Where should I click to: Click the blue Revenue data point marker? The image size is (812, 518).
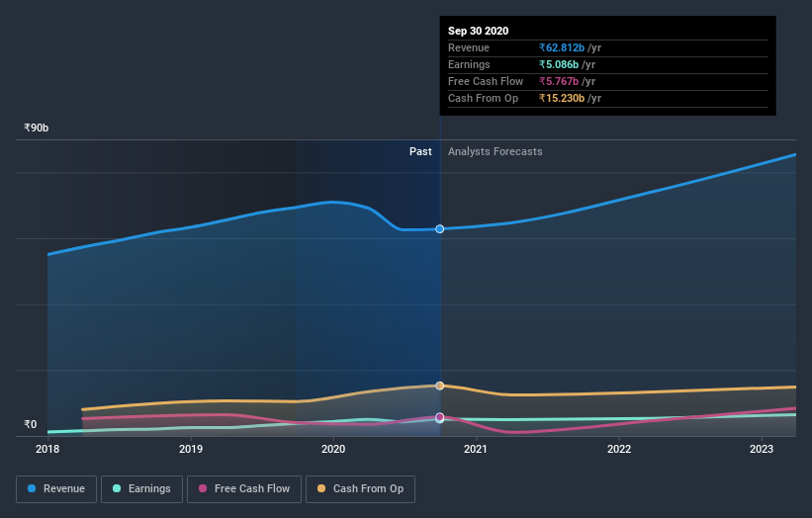440,228
